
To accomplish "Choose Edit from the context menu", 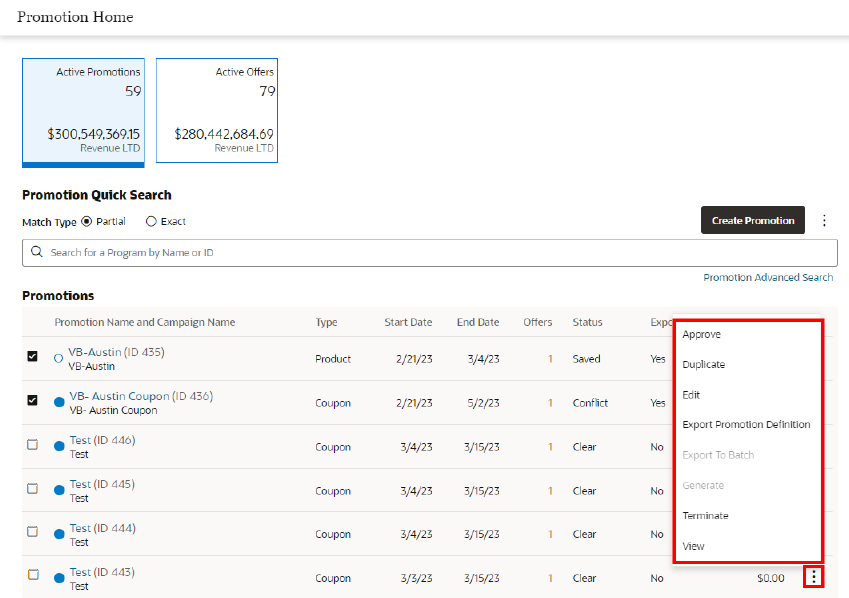I will click(x=691, y=395).
